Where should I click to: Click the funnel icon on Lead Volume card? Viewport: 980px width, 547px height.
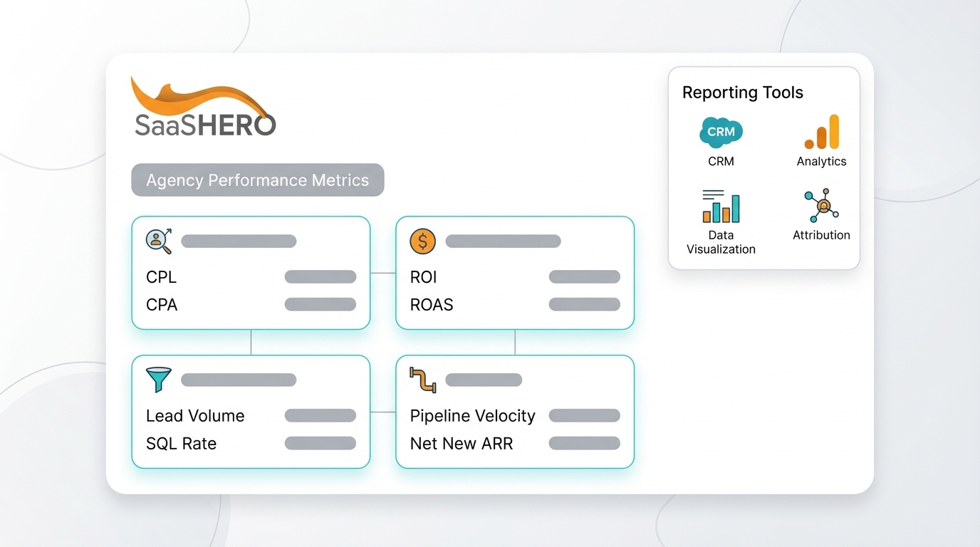click(158, 380)
